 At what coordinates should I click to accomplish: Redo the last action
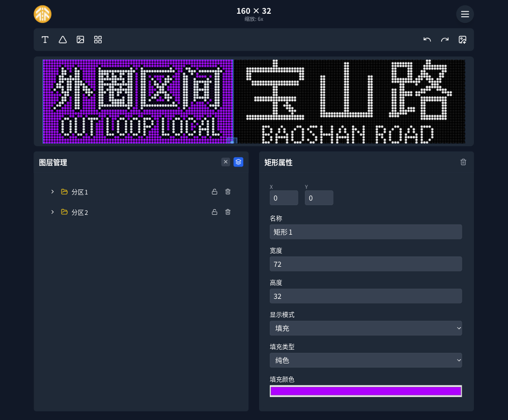[445, 40]
